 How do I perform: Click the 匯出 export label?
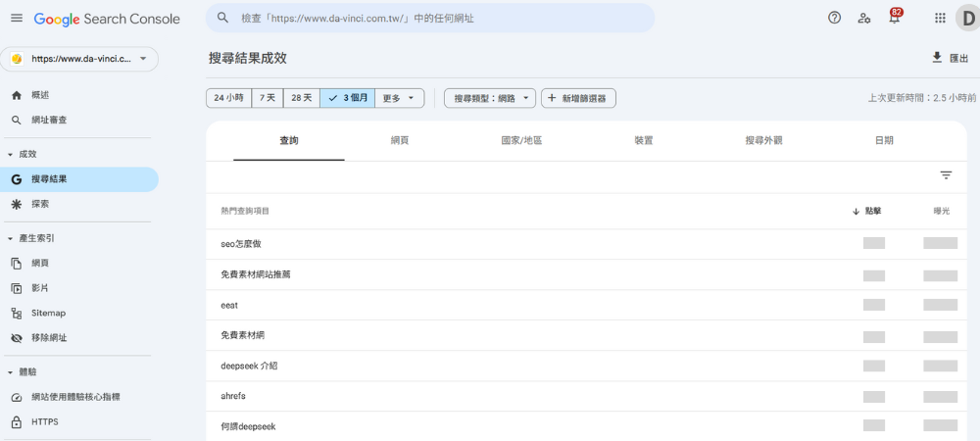pyautogui.click(x=958, y=58)
